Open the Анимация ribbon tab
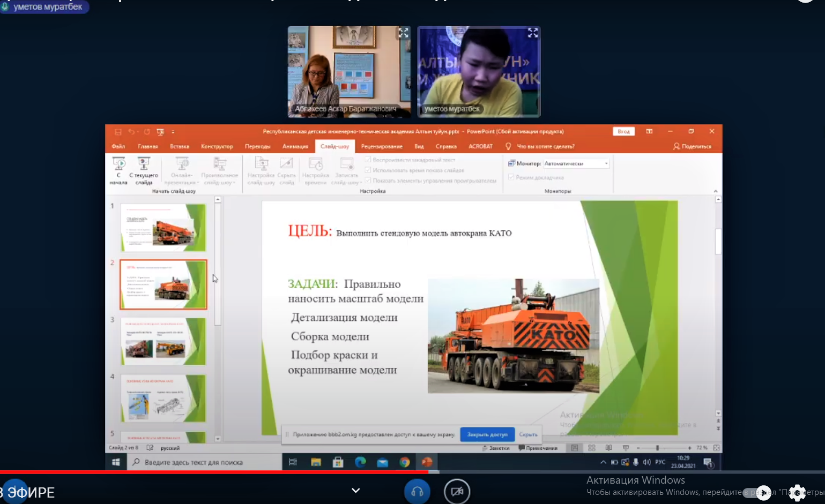The image size is (825, 504). (x=295, y=146)
